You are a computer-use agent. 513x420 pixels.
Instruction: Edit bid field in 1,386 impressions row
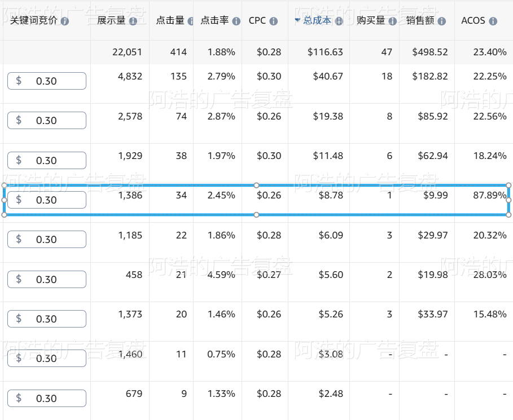click(x=47, y=200)
